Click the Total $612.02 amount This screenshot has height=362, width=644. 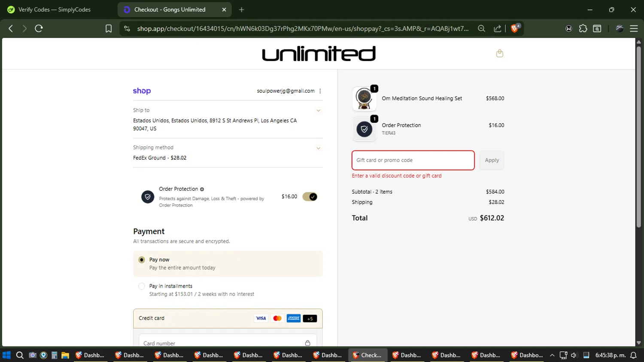492,218
